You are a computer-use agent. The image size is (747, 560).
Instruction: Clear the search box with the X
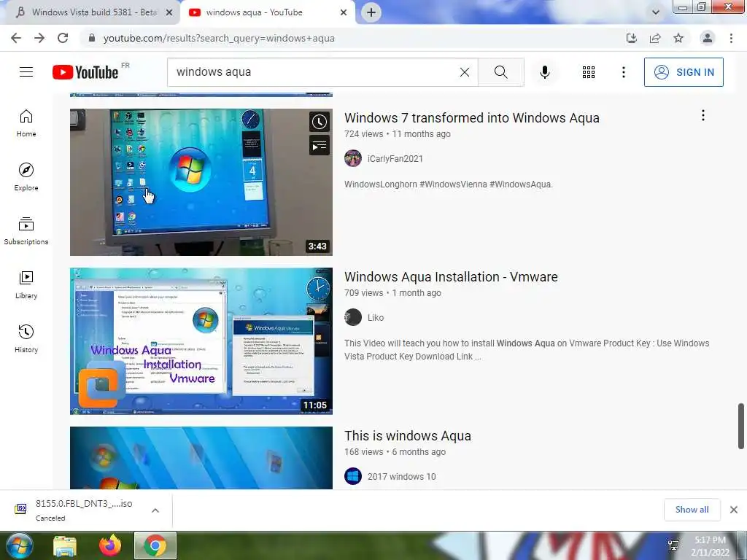tap(465, 72)
